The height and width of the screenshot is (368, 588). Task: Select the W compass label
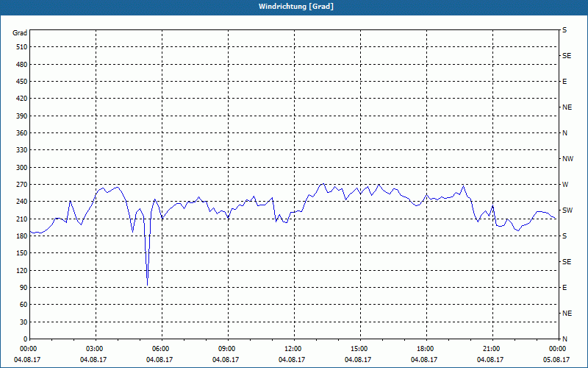click(565, 185)
